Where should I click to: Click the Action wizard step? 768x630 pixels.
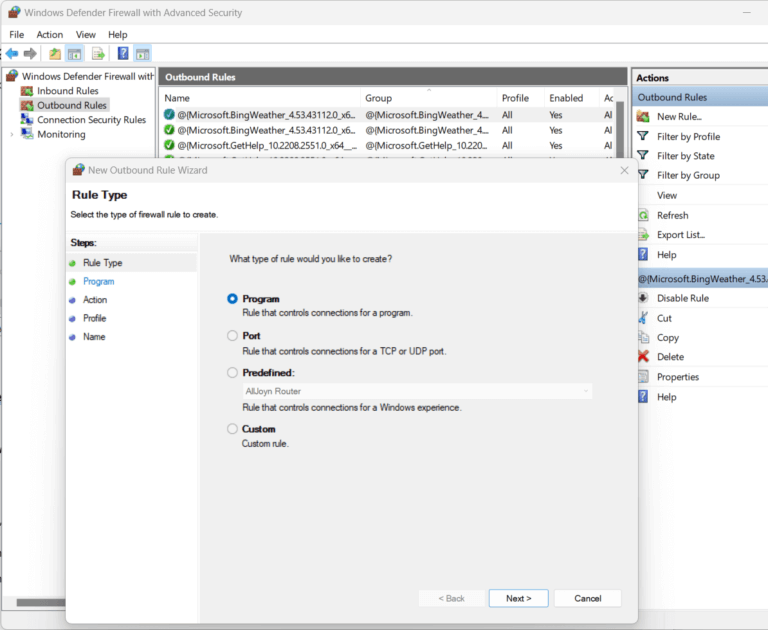(x=95, y=300)
